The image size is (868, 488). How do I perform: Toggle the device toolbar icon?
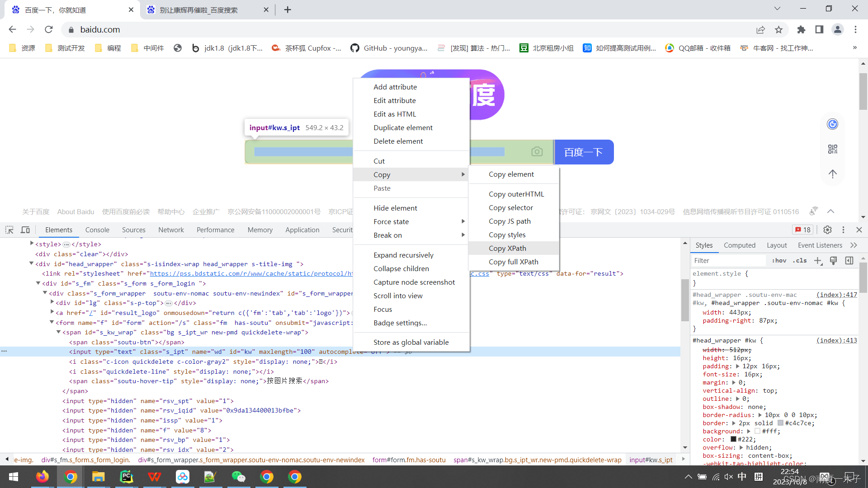coord(25,230)
